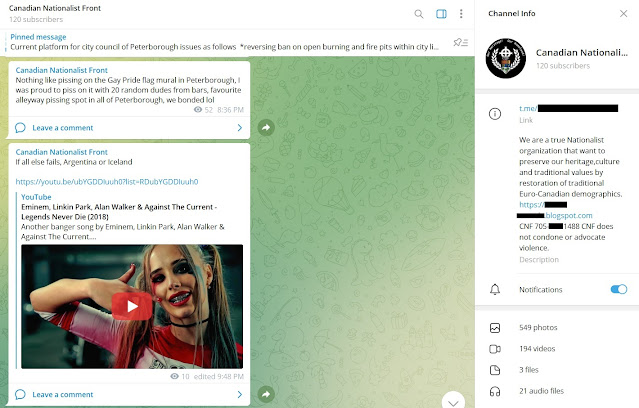Click Canadian Nationalist Front header title
This screenshot has width=639, height=408.
(x=55, y=8)
